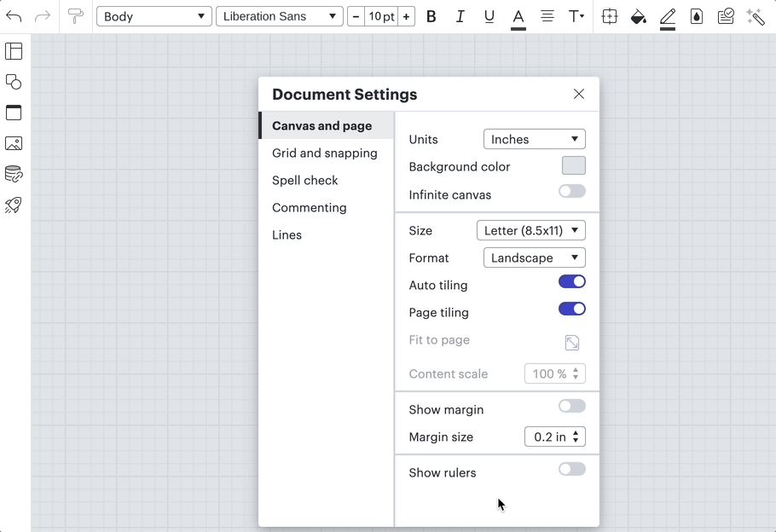Image resolution: width=776 pixels, height=532 pixels.
Task: Increase font size with plus button
Action: coord(407,16)
